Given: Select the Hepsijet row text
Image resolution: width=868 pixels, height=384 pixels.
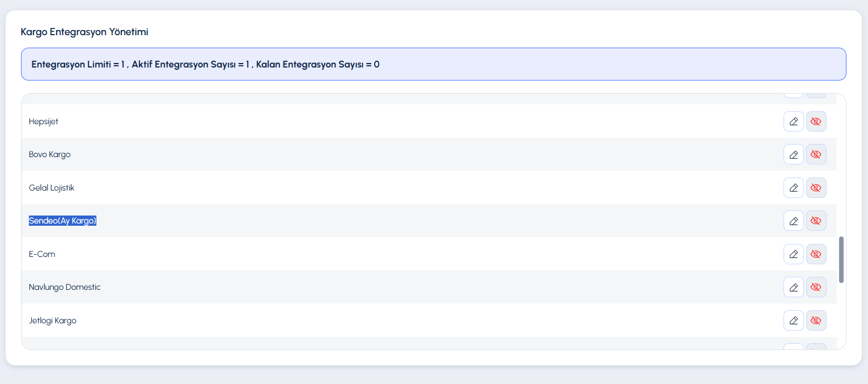Looking at the screenshot, I should pos(44,121).
